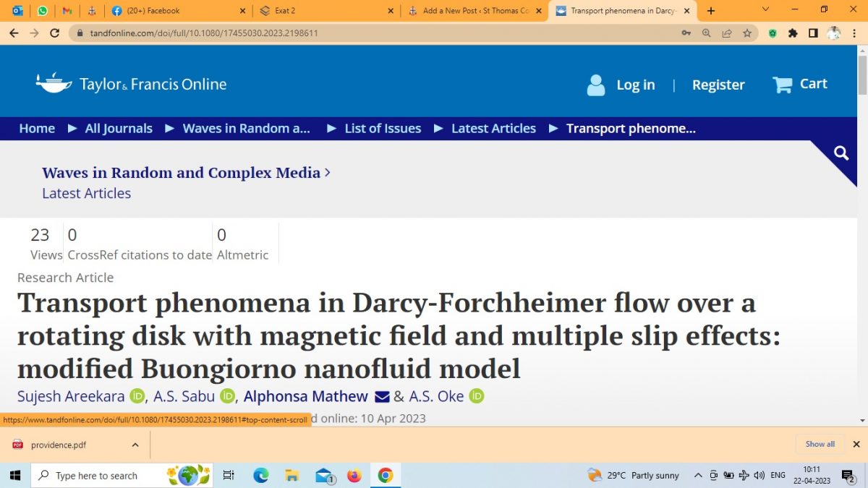Screen dimensions: 868x488
Task: Click A.S. Oke's ORCID iD icon
Action: (476, 396)
